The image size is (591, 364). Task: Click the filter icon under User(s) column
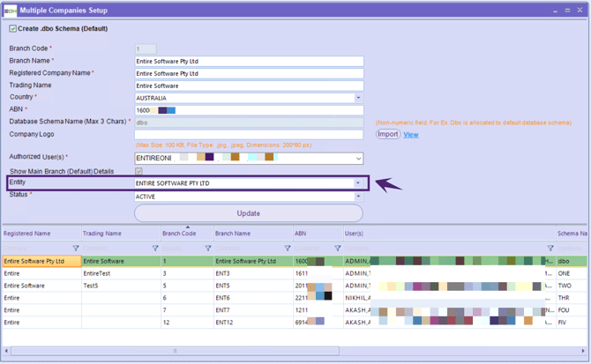pyautogui.click(x=550, y=248)
